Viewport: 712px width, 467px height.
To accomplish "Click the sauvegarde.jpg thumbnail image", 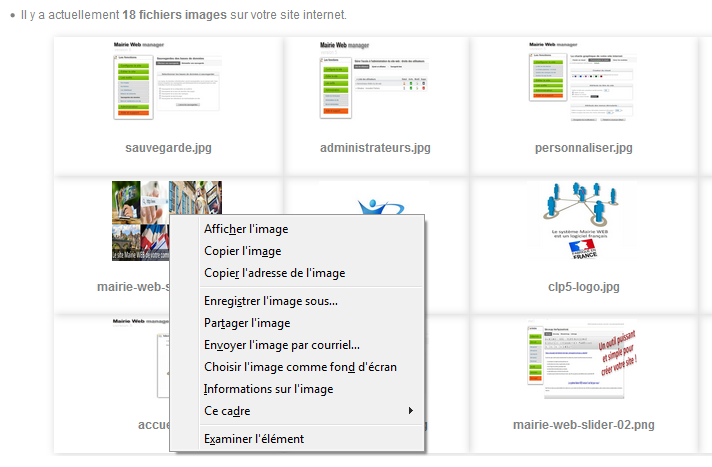I will coord(168,82).
